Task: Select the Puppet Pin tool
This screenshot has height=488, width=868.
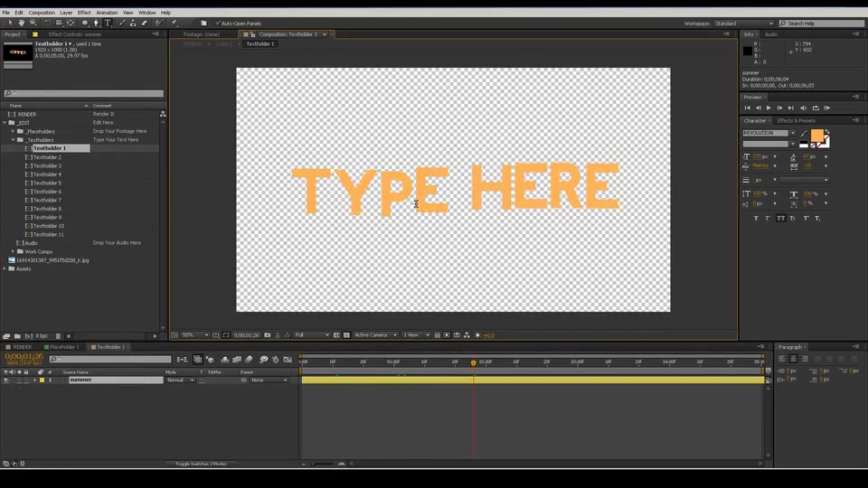Action: 174,23
